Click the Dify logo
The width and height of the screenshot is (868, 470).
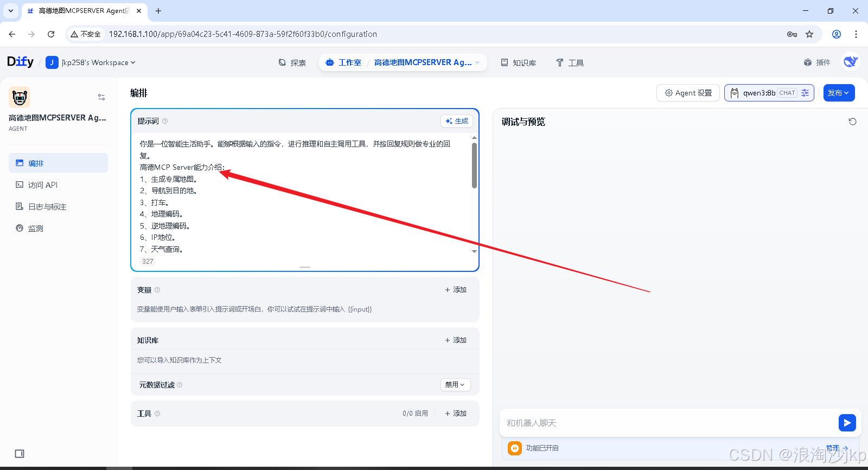[20, 62]
